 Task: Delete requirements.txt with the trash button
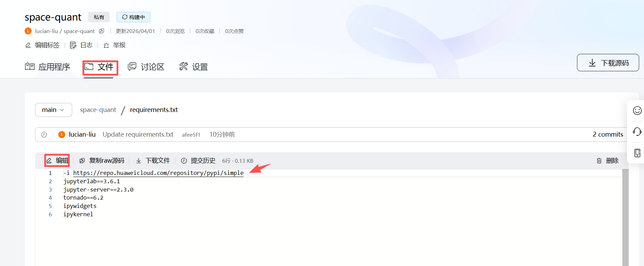tap(608, 161)
